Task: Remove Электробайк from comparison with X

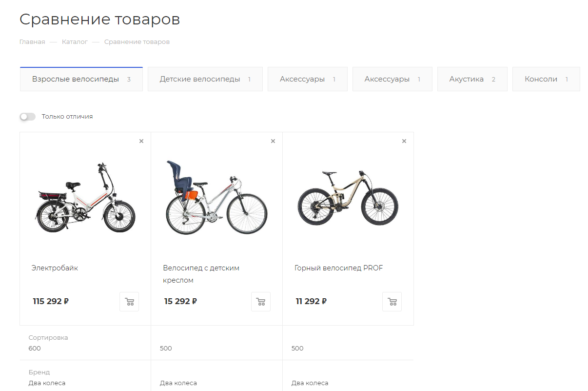Action: (141, 141)
